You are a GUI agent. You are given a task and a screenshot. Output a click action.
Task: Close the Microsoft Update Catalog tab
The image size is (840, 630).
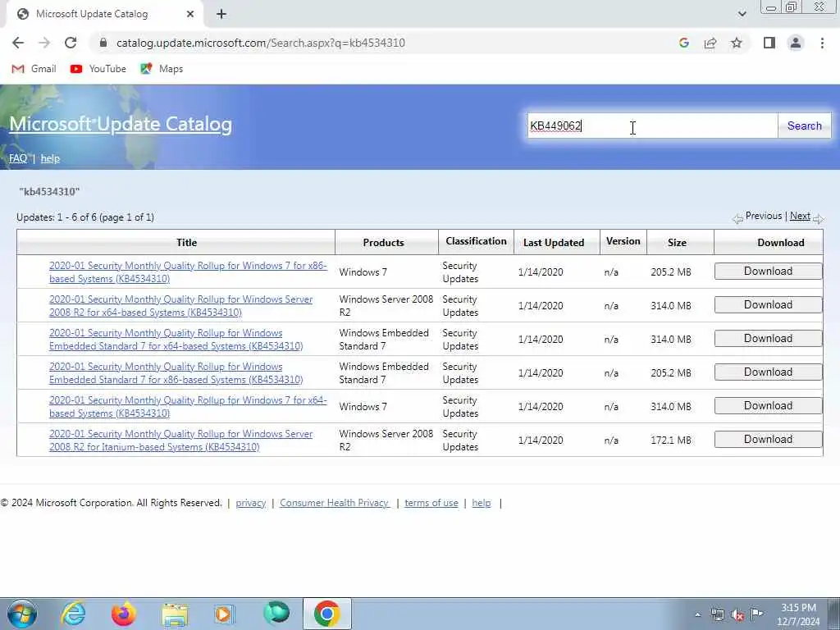190,15
